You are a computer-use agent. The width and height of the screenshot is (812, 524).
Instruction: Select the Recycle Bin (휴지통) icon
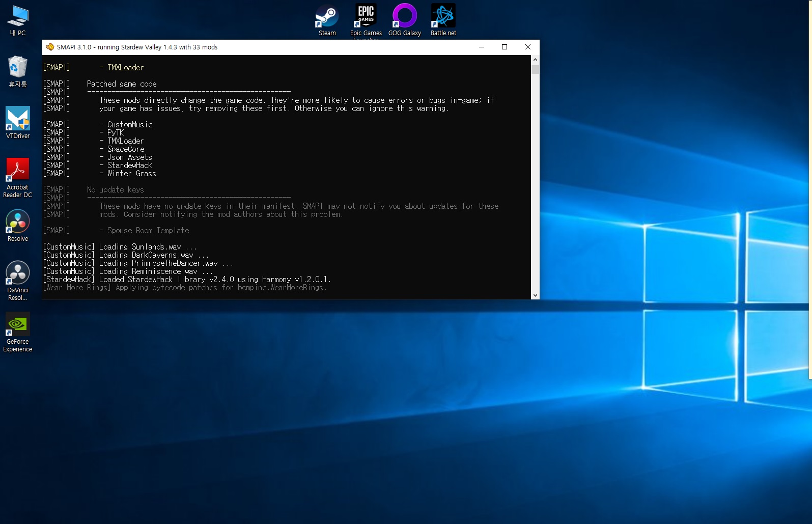18,71
